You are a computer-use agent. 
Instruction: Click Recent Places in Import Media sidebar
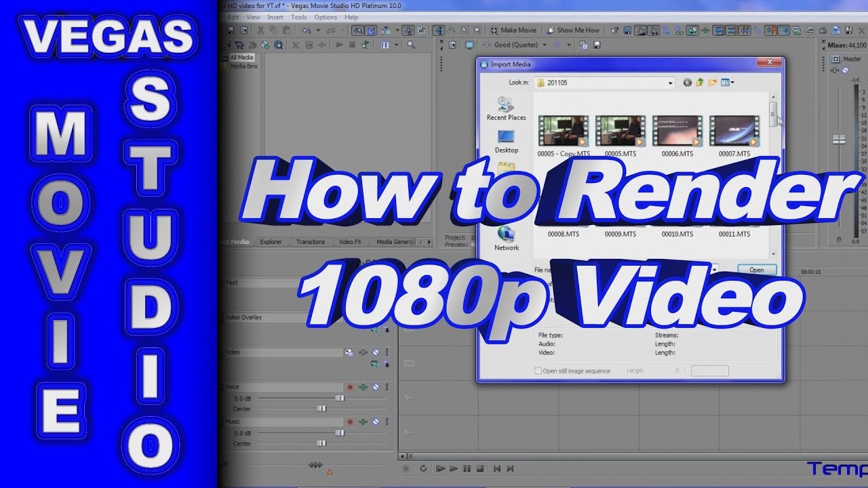(506, 109)
